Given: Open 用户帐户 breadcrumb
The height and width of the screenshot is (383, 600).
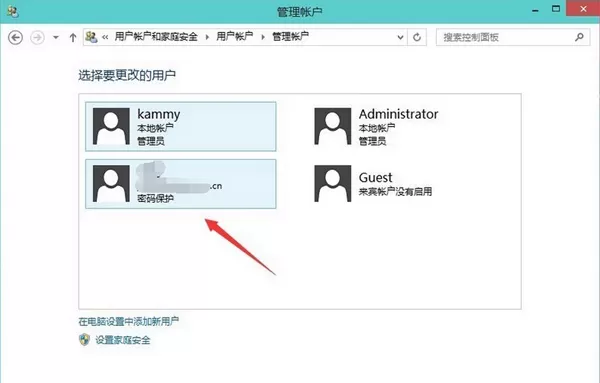Looking at the screenshot, I should tap(235, 37).
